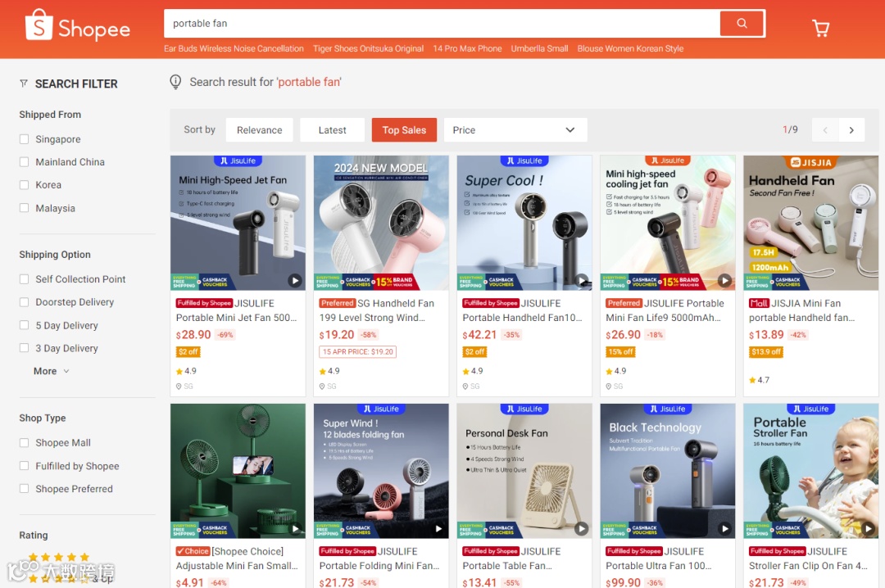Play video on Portable Table Fan image
The width and height of the screenshot is (885, 588).
click(x=581, y=529)
